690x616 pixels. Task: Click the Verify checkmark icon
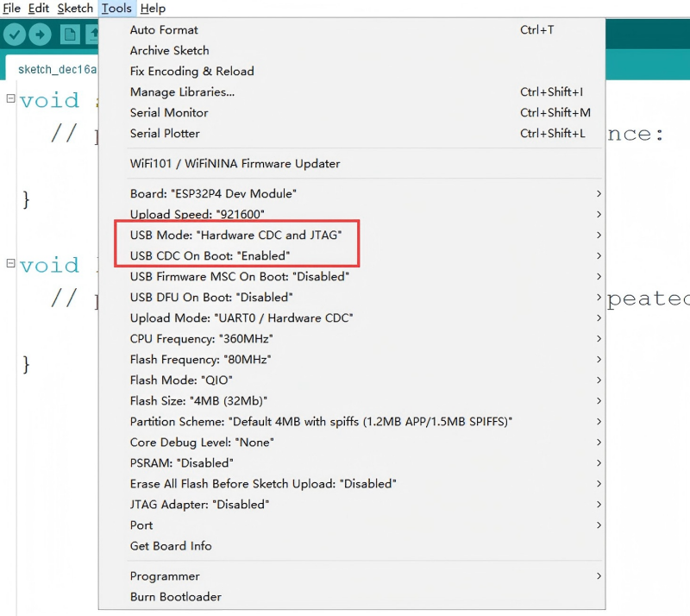tap(15, 35)
